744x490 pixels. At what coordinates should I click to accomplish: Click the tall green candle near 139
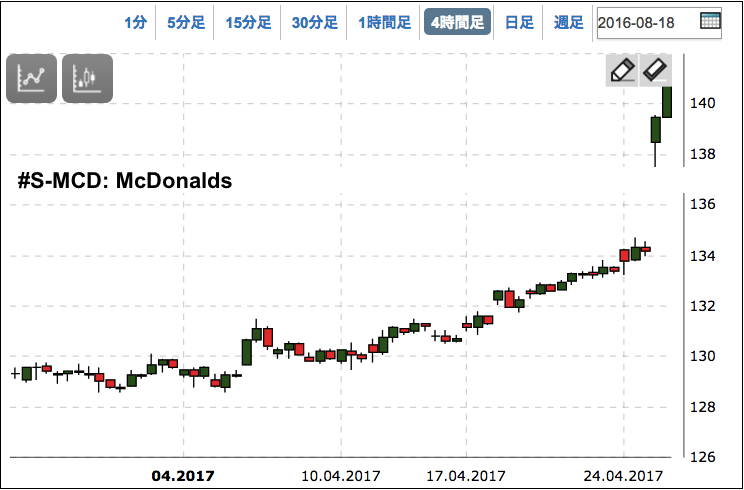pyautogui.click(x=655, y=129)
